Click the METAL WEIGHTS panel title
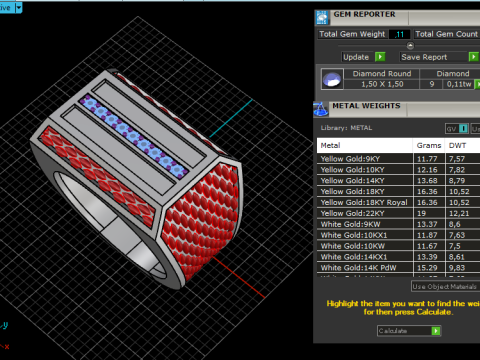The height and width of the screenshot is (360, 480). 366,106
